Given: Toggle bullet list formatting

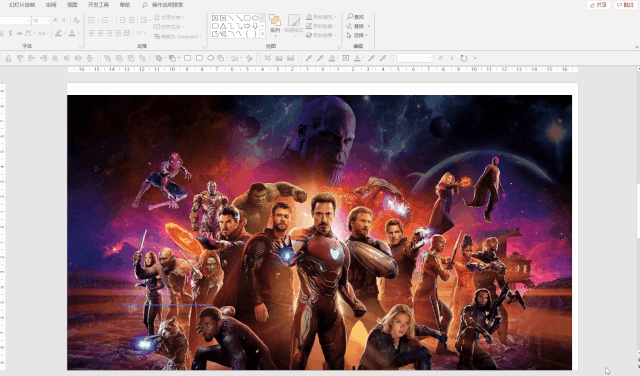Looking at the screenshot, I should point(91,20).
